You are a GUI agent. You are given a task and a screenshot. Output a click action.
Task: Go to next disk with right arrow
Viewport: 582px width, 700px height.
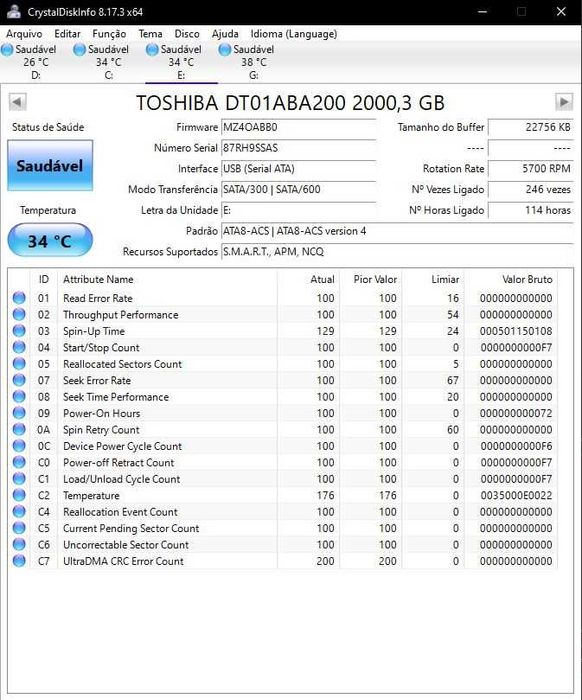(564, 102)
